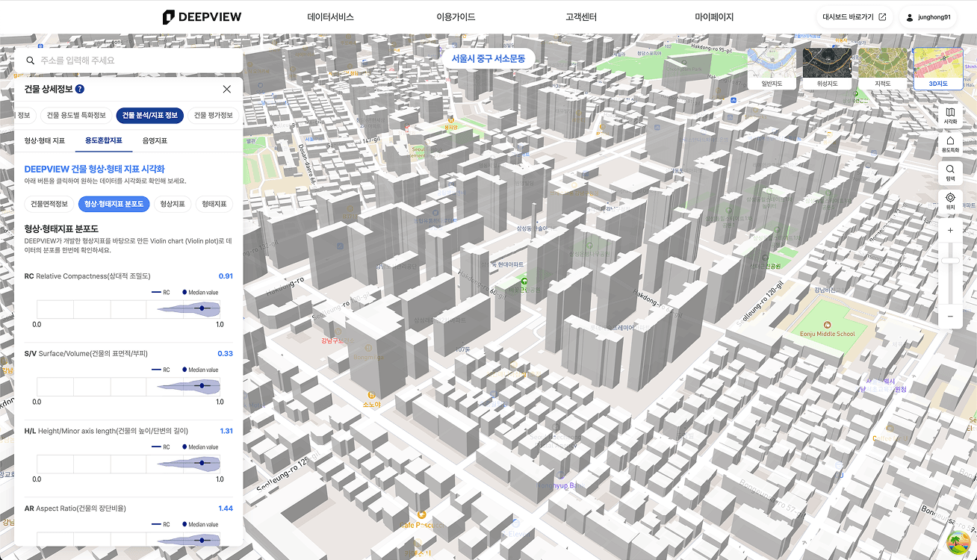
Task: Click the H/L value 1.31
Action: (226, 431)
